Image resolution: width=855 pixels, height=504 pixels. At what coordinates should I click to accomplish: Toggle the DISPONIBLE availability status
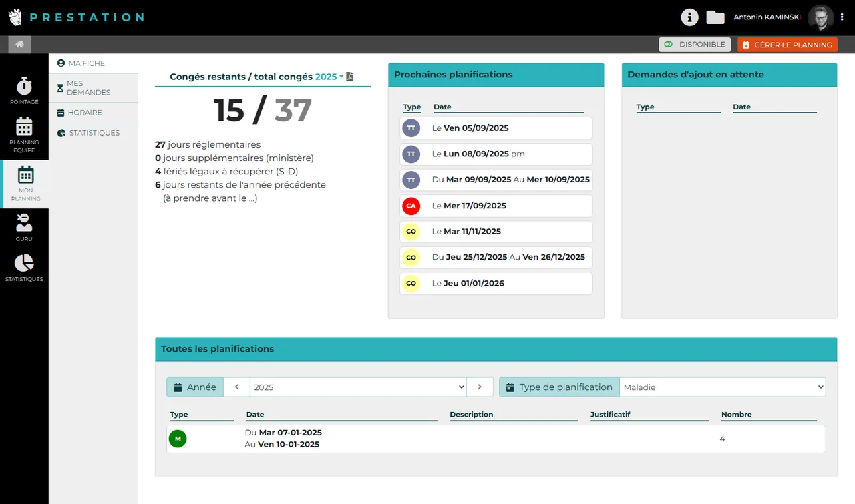[x=695, y=45]
